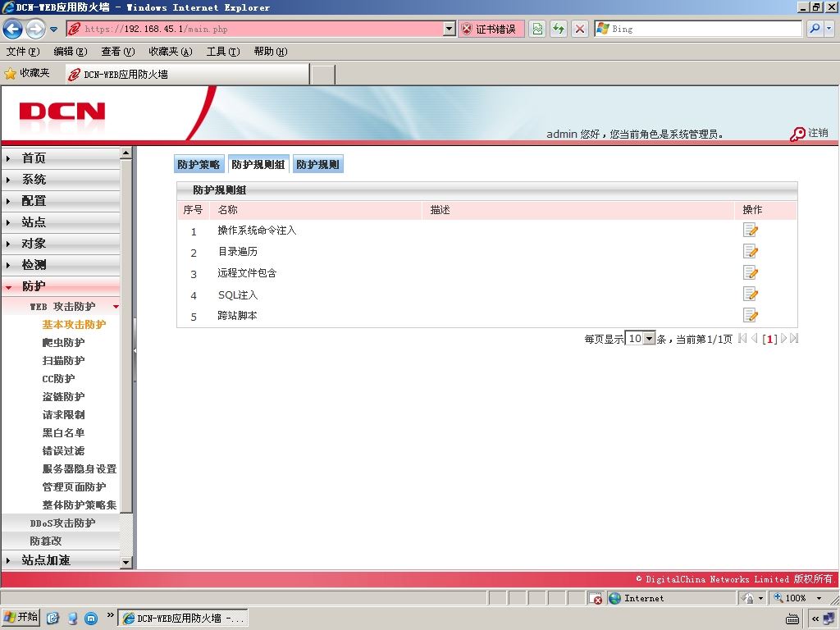Click the Bing search magnifier button
The width and height of the screenshot is (840, 630).
click(815, 29)
